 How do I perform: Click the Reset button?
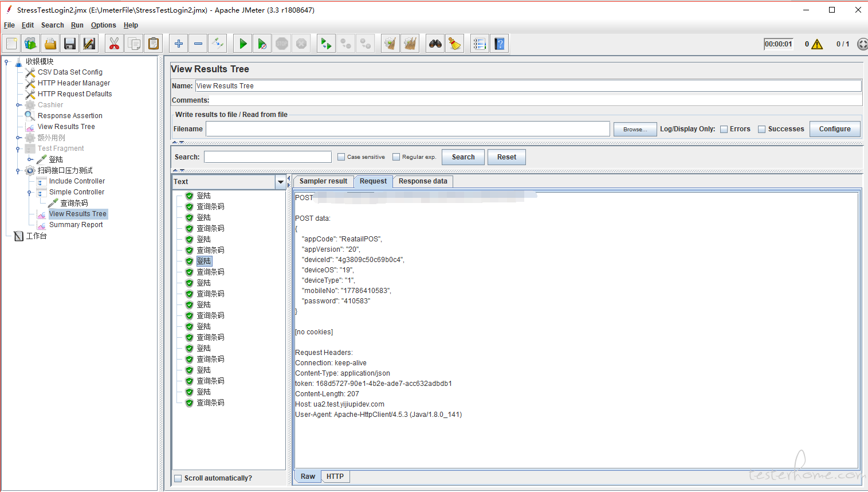coord(506,157)
